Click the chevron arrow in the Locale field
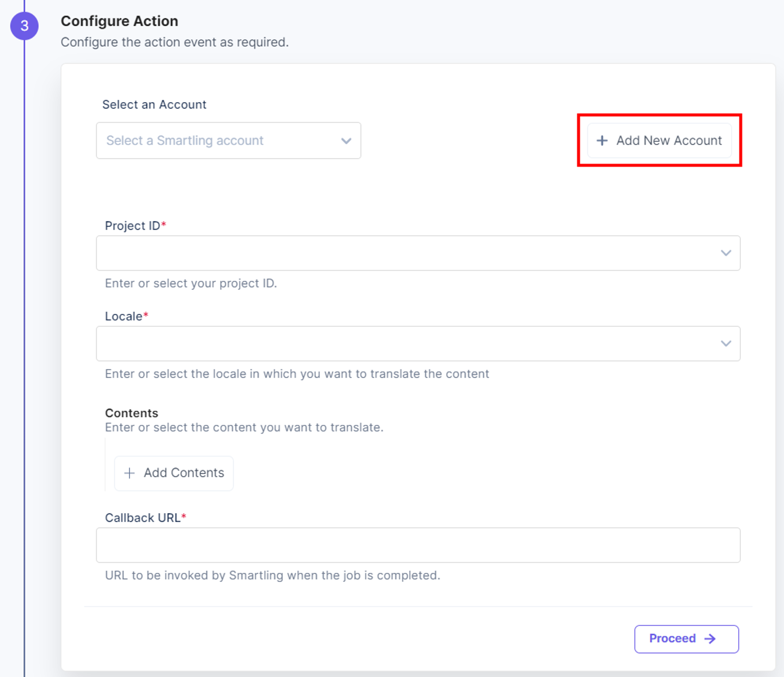This screenshot has height=677, width=784. point(726,343)
